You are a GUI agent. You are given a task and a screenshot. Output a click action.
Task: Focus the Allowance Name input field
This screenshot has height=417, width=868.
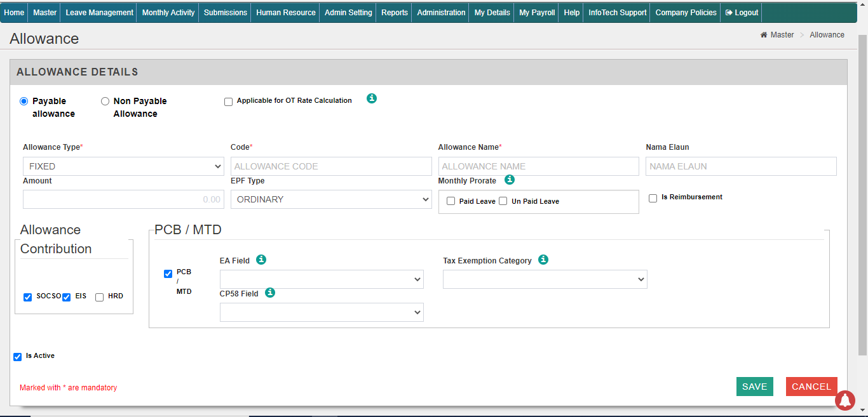(538, 166)
